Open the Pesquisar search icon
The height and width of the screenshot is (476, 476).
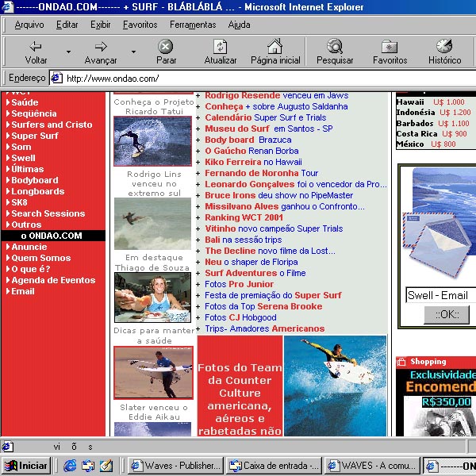pos(335,46)
